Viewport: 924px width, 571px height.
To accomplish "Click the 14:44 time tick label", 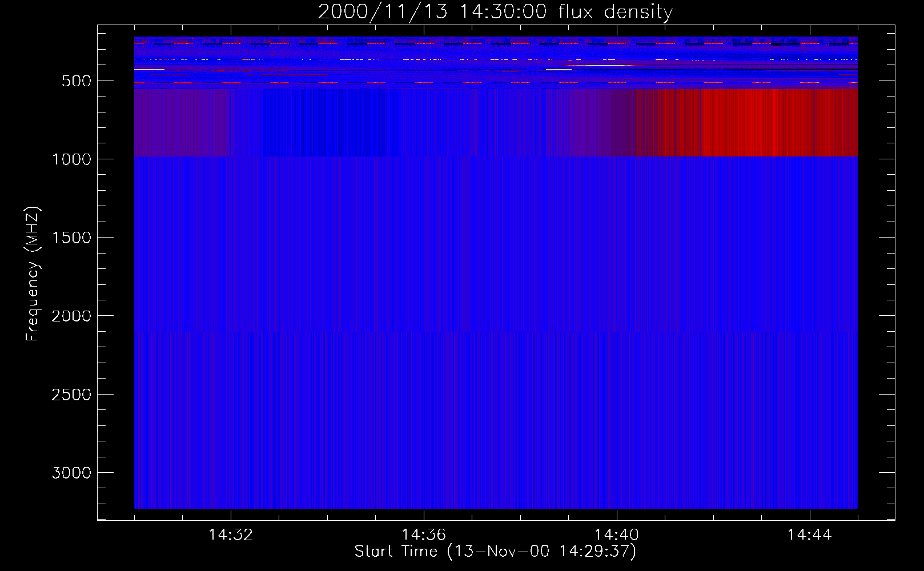I will 810,535.
